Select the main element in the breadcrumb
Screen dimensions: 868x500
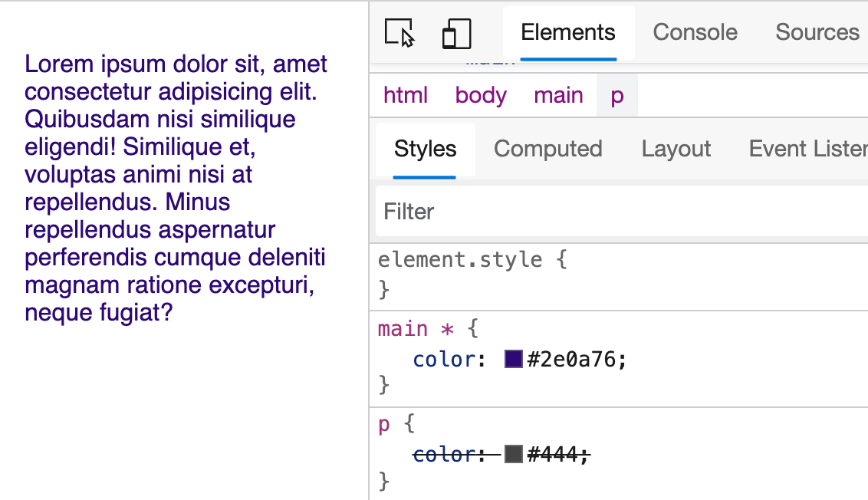(x=559, y=95)
